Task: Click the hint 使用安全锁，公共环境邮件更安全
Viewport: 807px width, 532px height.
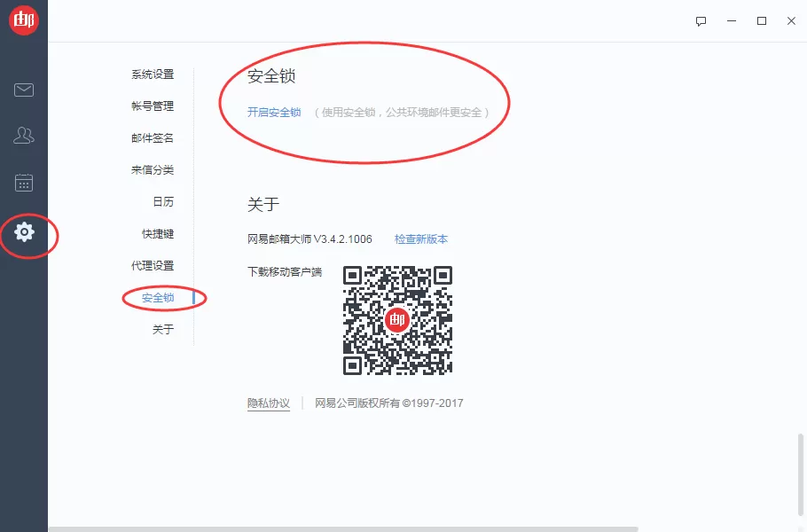Action: tap(402, 112)
